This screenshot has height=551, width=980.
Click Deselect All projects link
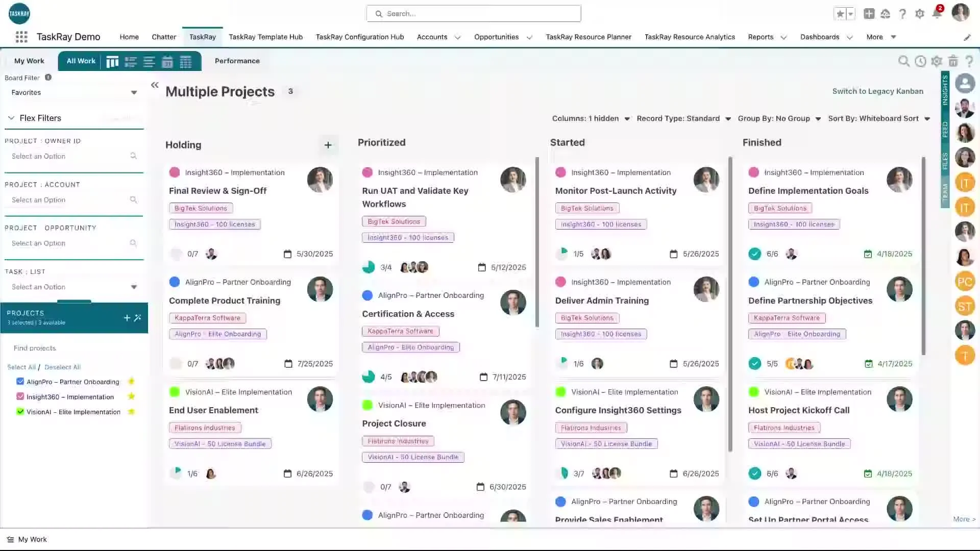click(62, 367)
